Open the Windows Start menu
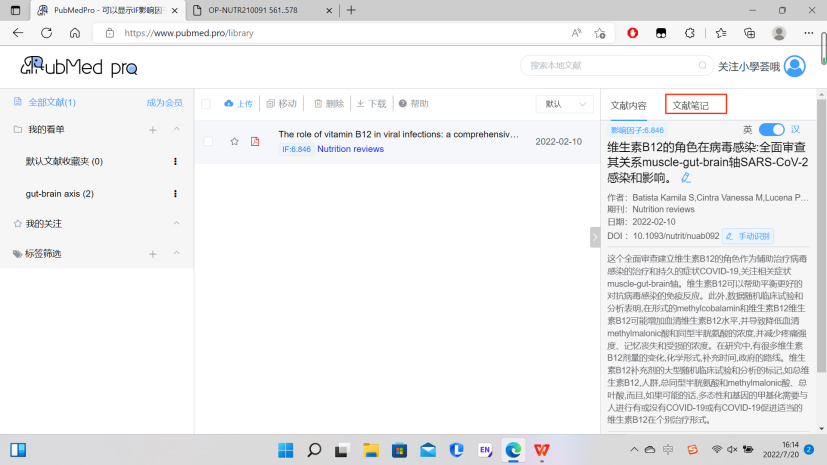The width and height of the screenshot is (827, 465). [286, 450]
